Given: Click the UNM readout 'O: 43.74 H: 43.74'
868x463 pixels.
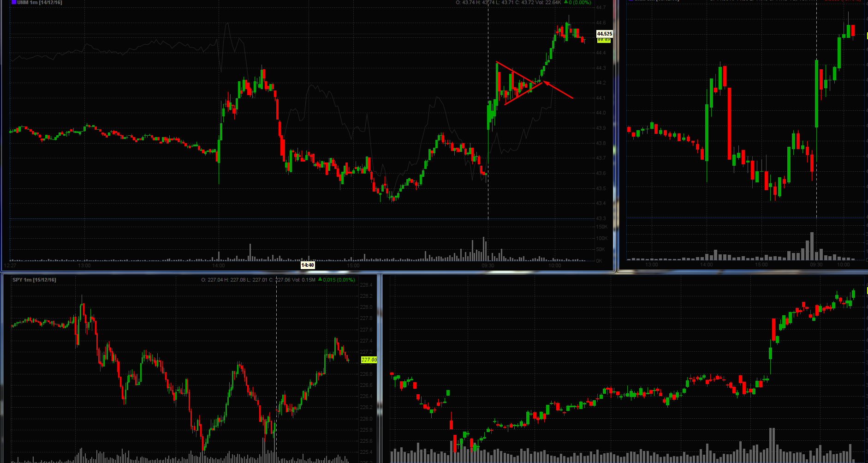Looking at the screenshot, I should click(475, 2).
